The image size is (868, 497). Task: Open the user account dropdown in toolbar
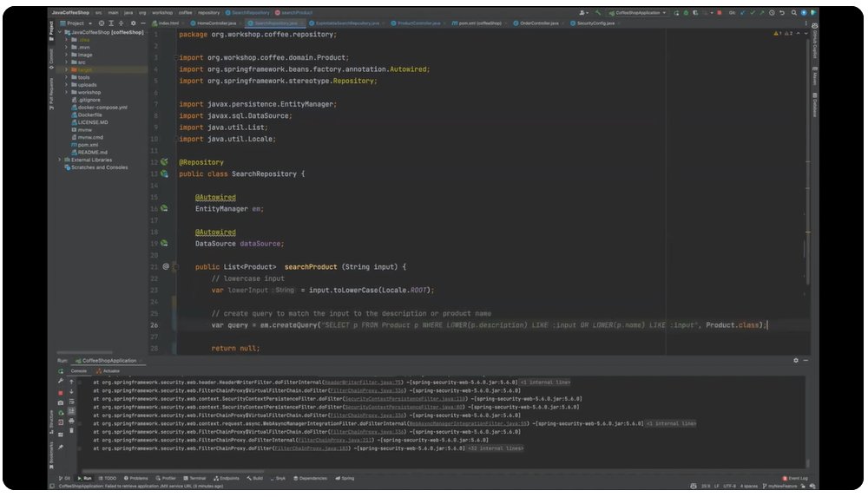pyautogui.click(x=583, y=13)
